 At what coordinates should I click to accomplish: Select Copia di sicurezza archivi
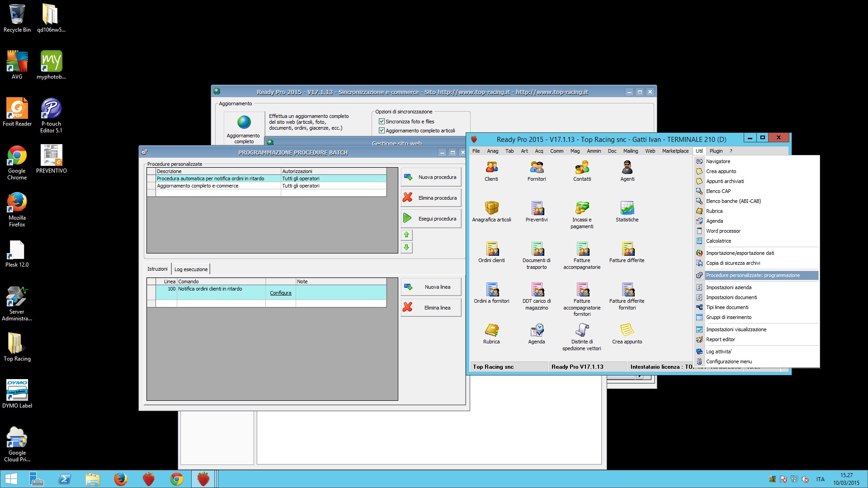[733, 263]
